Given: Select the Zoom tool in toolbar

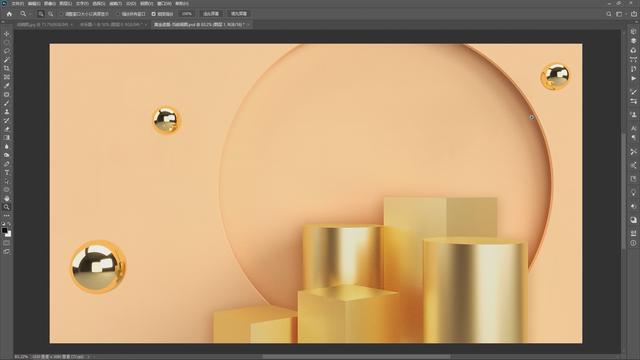Looking at the screenshot, I should click(x=7, y=207).
